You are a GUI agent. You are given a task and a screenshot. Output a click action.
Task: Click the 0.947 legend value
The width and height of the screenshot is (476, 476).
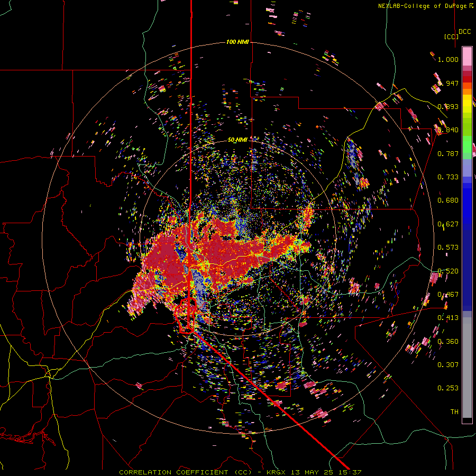coord(448,83)
